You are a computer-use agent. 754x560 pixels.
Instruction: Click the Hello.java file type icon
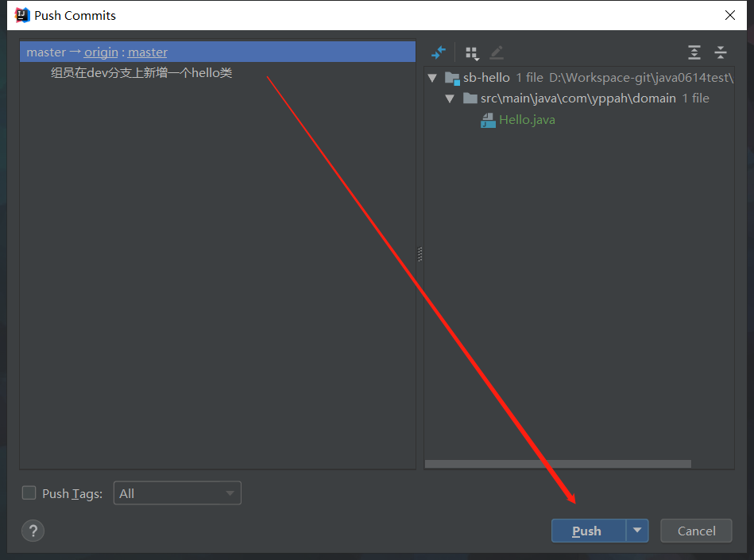click(489, 121)
